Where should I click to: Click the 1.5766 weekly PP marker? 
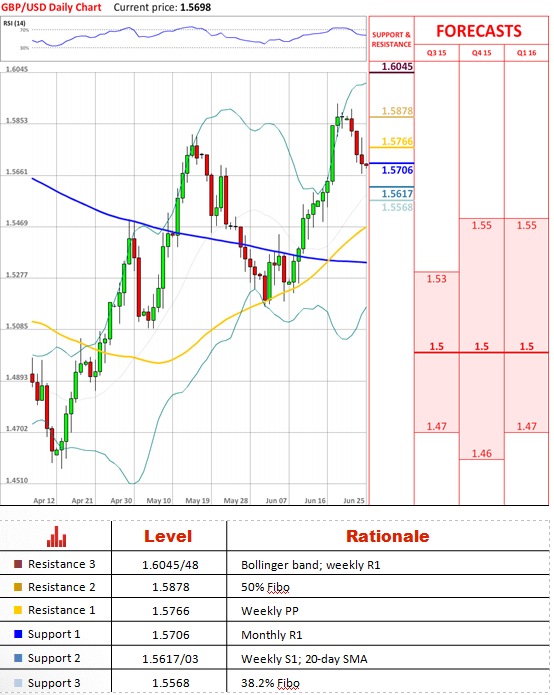pyautogui.click(x=397, y=141)
